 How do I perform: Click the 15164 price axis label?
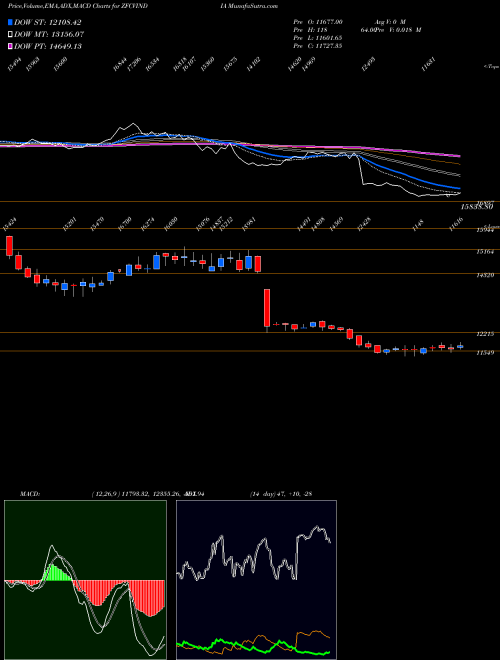[x=484, y=252]
